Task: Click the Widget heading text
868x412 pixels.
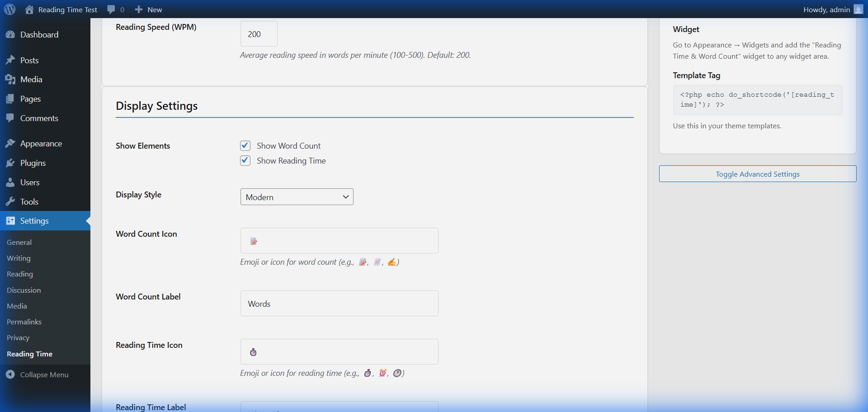Action: (686, 29)
